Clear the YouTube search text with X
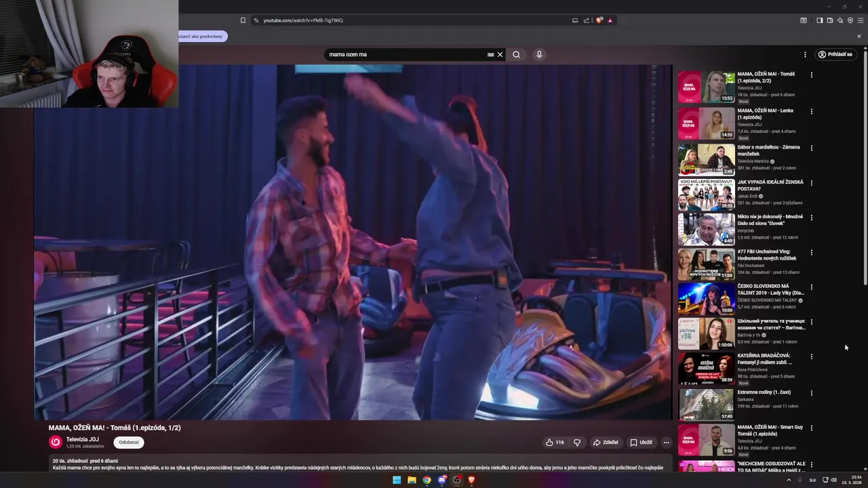Viewport: 868px width, 488px height. point(500,54)
